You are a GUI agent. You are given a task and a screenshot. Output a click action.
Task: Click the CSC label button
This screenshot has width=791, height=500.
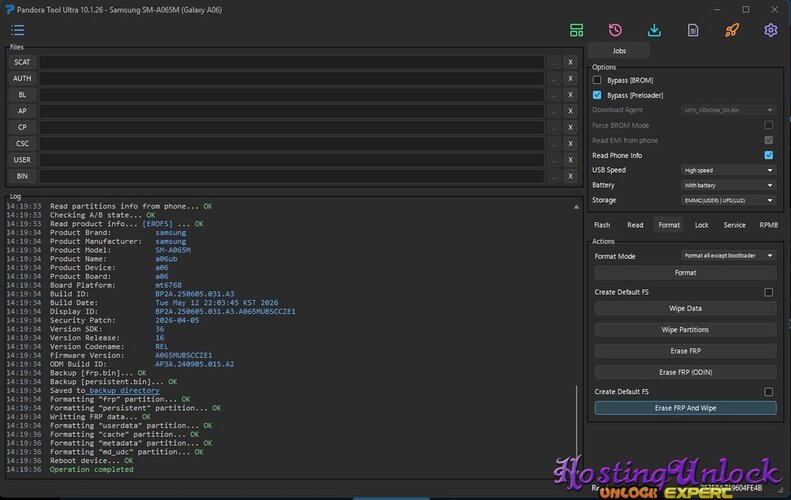pos(22,143)
